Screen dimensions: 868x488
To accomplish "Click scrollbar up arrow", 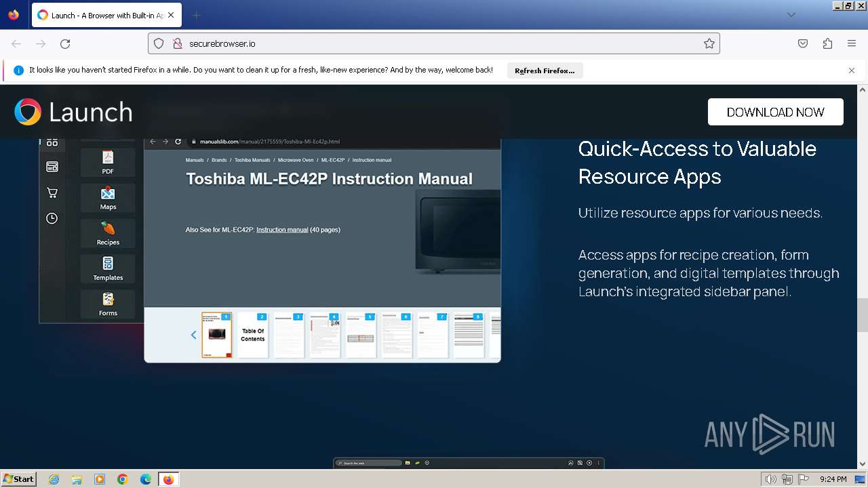I will click(863, 89).
